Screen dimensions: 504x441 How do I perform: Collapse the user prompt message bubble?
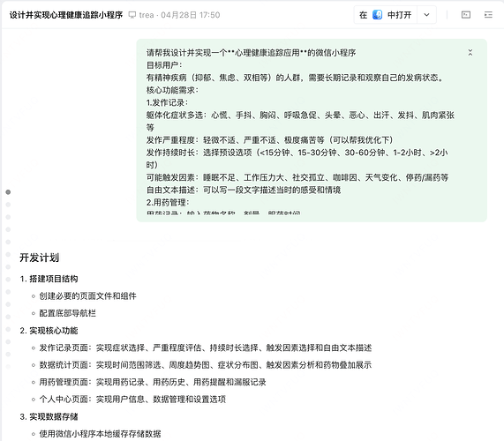pos(470,52)
